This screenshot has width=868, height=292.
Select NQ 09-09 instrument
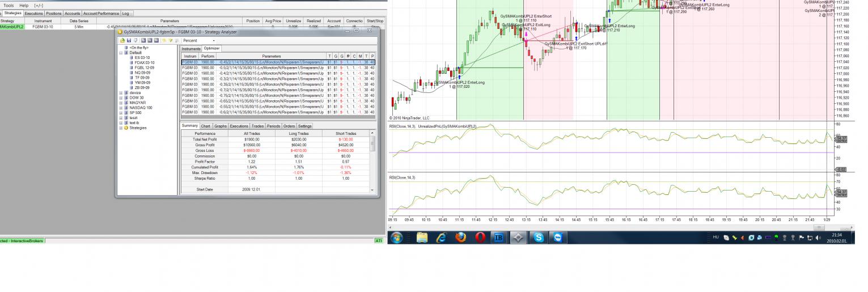pyautogui.click(x=142, y=73)
